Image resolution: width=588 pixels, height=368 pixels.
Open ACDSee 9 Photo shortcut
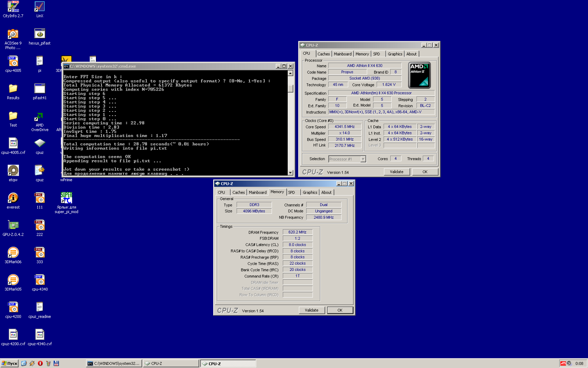click(x=13, y=39)
